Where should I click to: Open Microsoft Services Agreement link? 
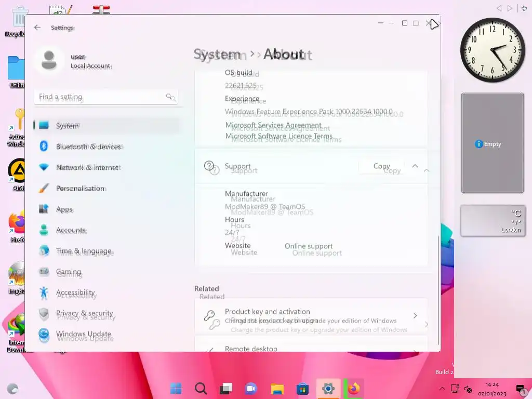click(x=273, y=125)
